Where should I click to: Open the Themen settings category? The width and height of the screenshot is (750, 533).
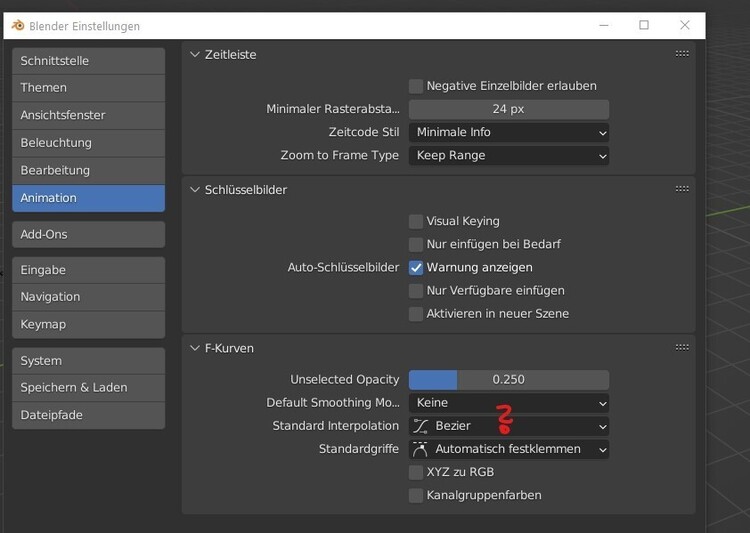pyautogui.click(x=88, y=88)
